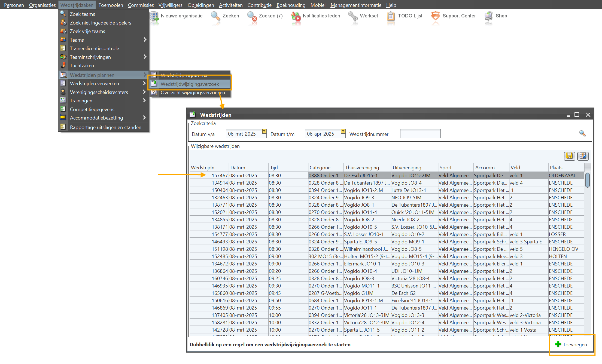The width and height of the screenshot is (602, 364).
Task: Click the save-layout icon above the grid
Action: click(569, 156)
